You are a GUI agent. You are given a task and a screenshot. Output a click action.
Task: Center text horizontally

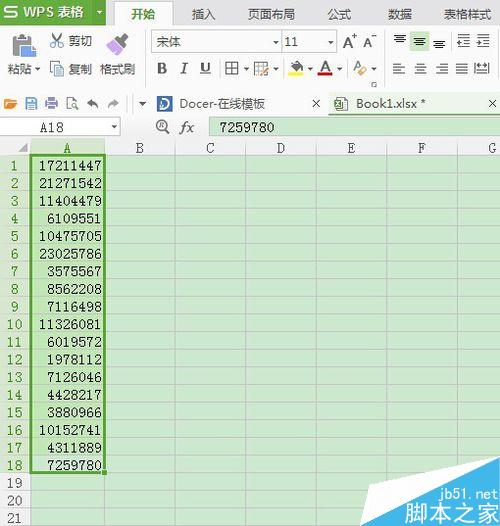tap(420, 69)
